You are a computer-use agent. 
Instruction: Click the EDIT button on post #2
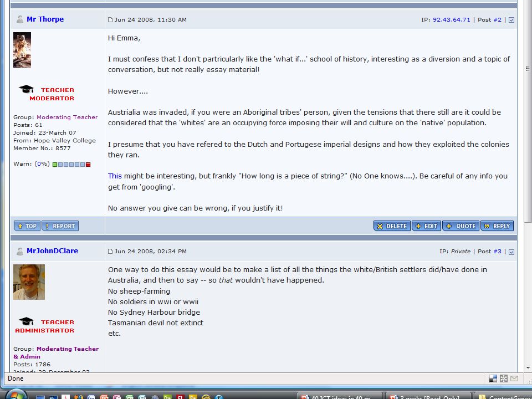[x=427, y=226]
